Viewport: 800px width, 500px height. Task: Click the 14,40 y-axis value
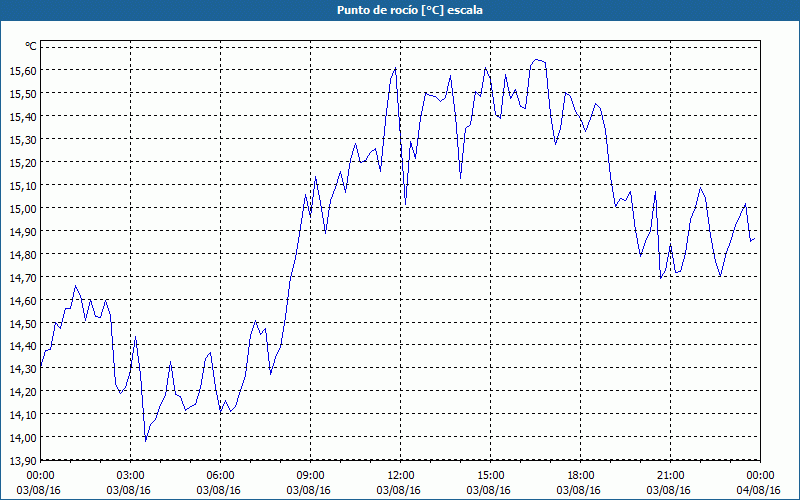click(23, 345)
